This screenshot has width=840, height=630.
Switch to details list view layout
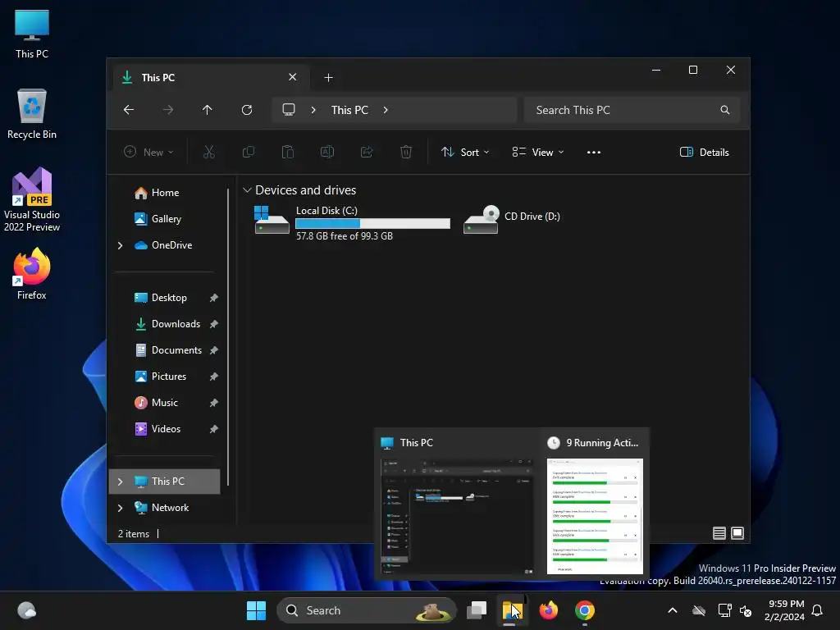click(719, 533)
